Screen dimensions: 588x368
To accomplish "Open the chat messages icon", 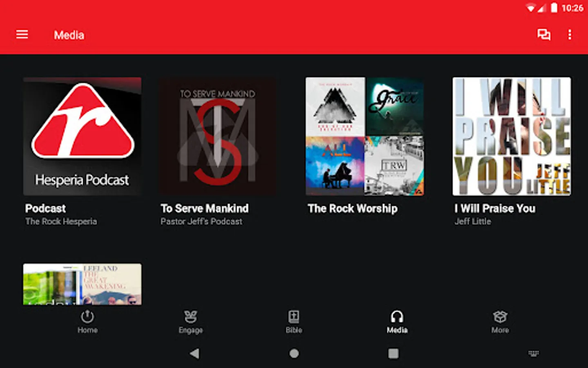I will point(543,34).
